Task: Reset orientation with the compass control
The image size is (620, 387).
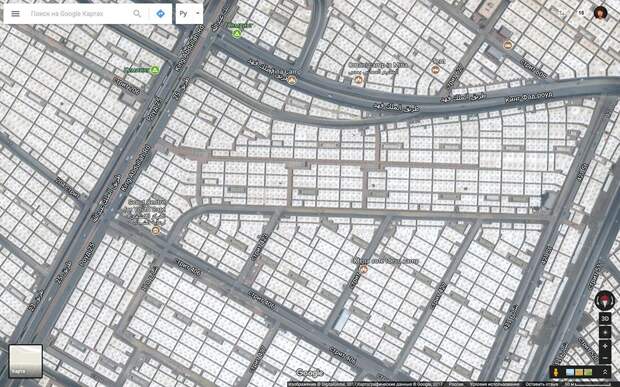Action: click(605, 300)
